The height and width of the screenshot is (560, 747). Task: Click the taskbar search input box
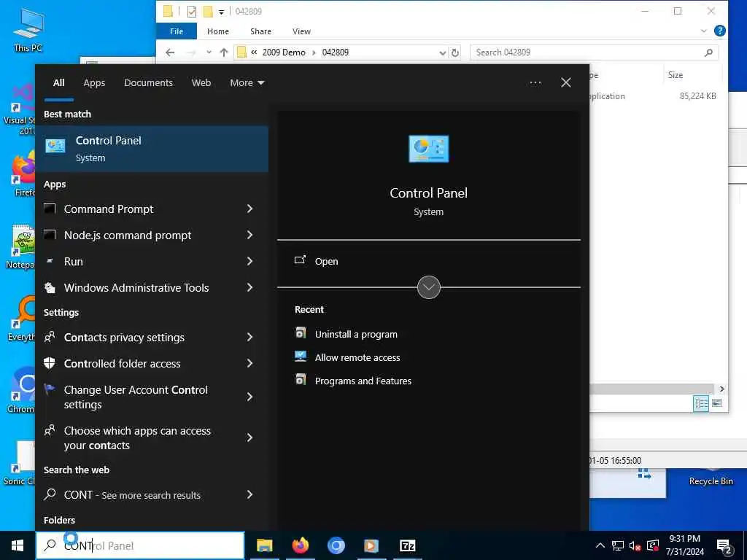[x=140, y=545]
